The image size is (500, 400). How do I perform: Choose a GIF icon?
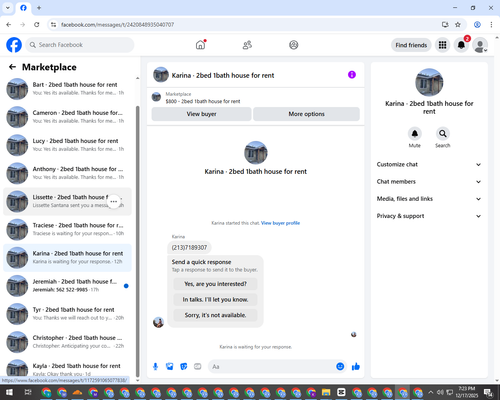pos(198,367)
